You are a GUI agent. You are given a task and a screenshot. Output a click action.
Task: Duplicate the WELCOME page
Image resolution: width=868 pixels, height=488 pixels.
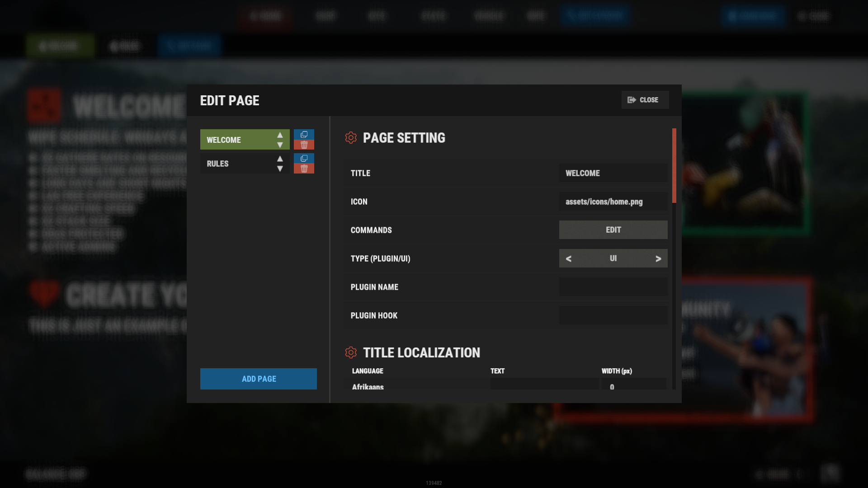[x=304, y=135]
